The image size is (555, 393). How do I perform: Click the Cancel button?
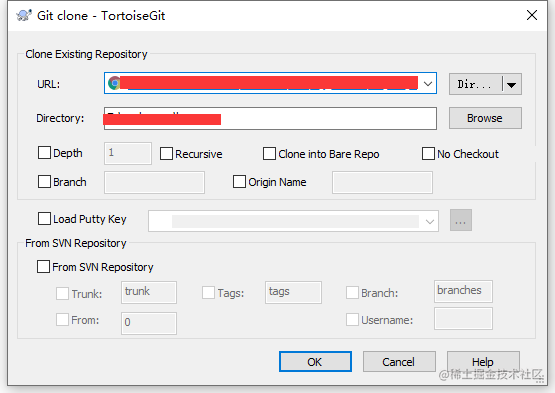tap(399, 361)
